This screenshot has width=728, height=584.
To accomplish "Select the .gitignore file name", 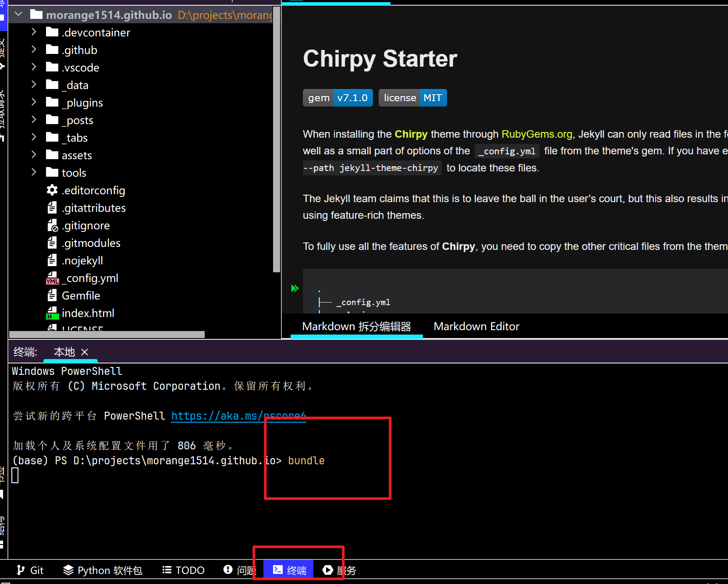I will coord(86,225).
